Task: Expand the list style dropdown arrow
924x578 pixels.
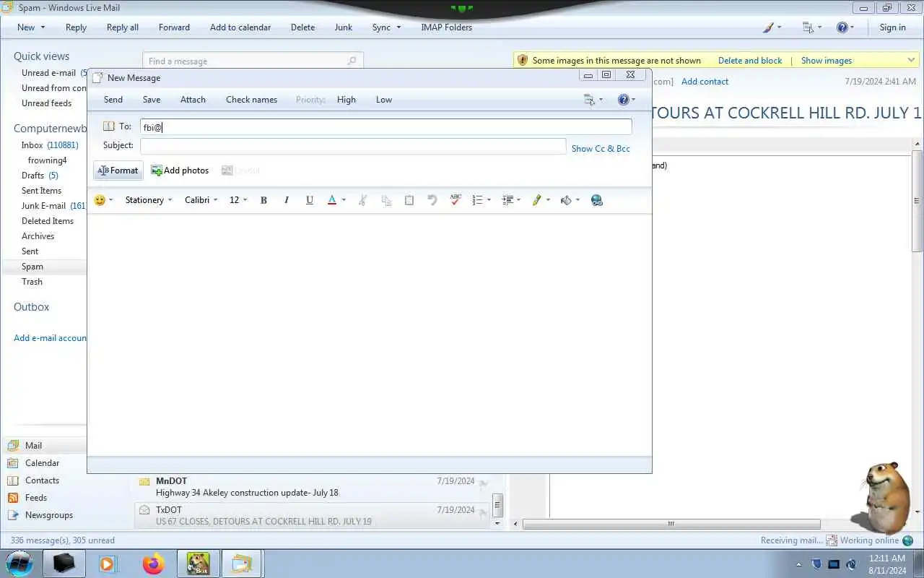Action: pyautogui.click(x=489, y=200)
